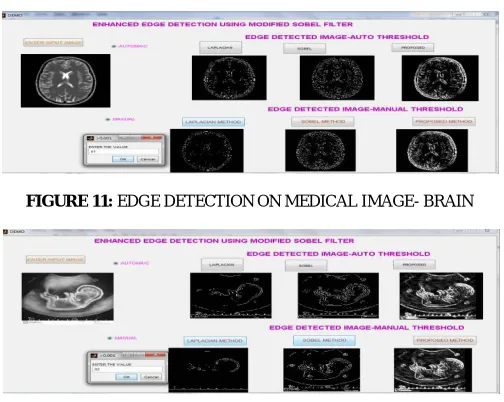Click the input image button in the fetus window
504x402 pixels.
56,259
